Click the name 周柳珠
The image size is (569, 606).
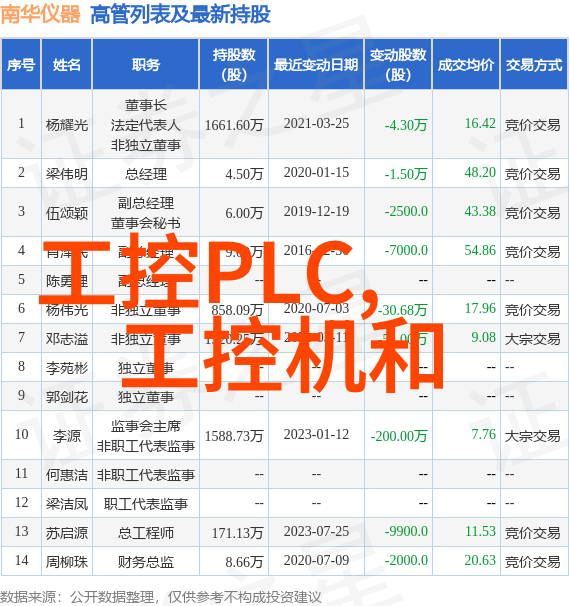(67, 562)
